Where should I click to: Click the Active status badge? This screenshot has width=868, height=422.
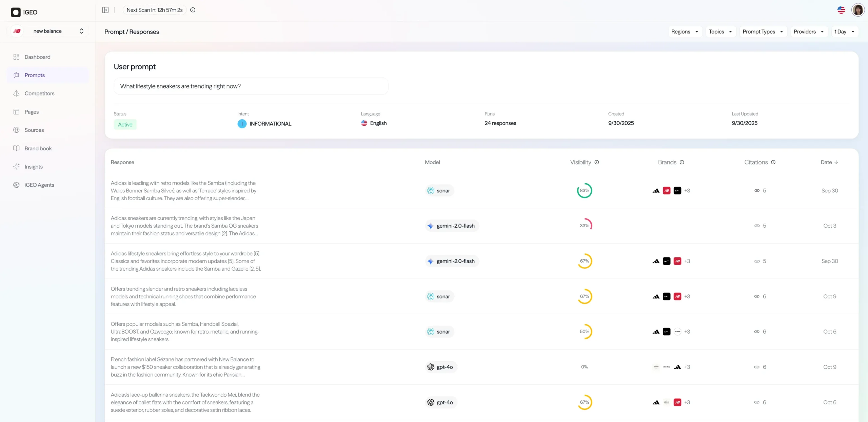(125, 125)
